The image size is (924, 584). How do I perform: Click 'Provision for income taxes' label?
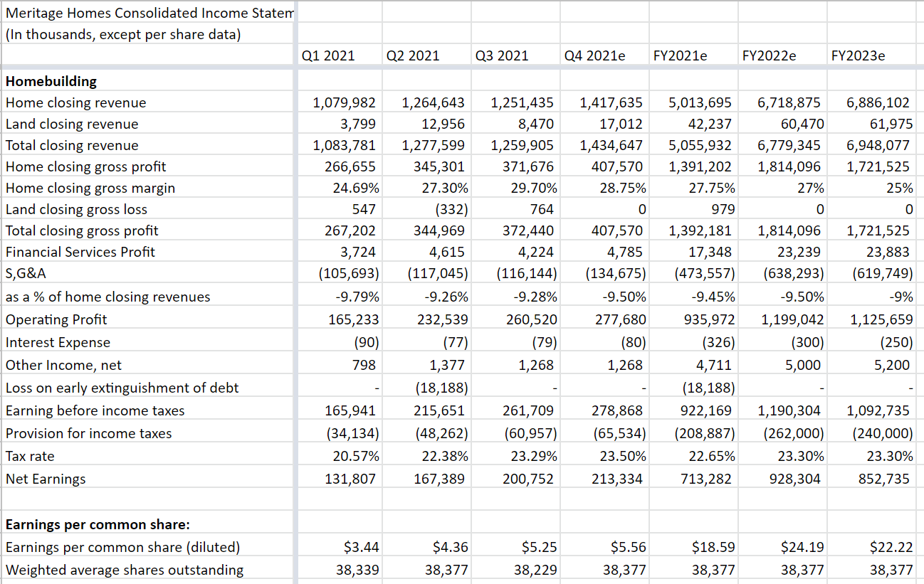click(88, 433)
